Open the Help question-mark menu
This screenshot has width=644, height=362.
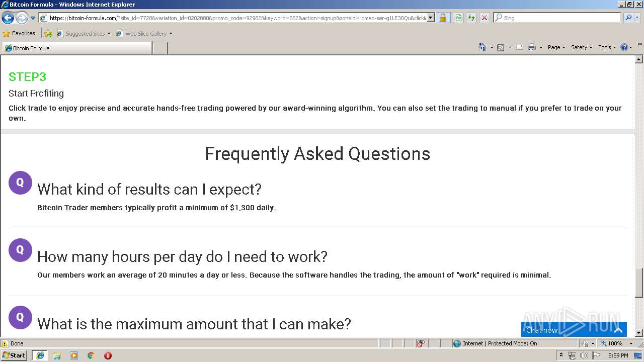(x=626, y=47)
